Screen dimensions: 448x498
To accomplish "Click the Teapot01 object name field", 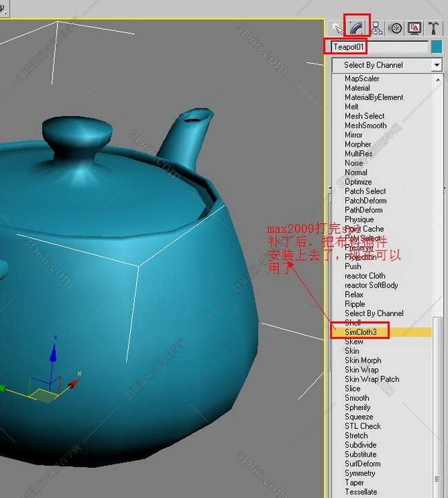I will click(378, 47).
